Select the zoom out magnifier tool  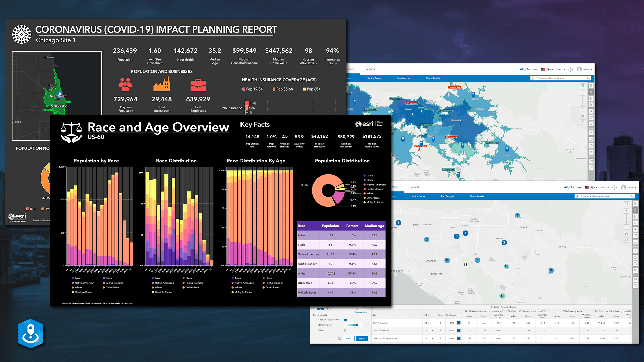point(591,111)
